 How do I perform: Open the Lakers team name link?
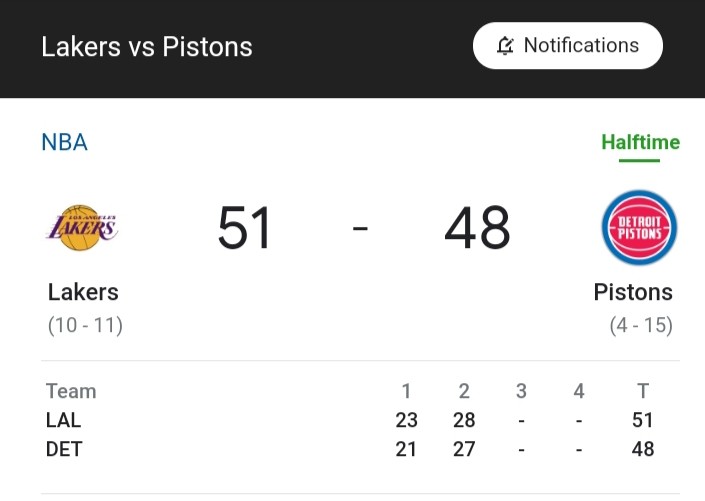[83, 292]
